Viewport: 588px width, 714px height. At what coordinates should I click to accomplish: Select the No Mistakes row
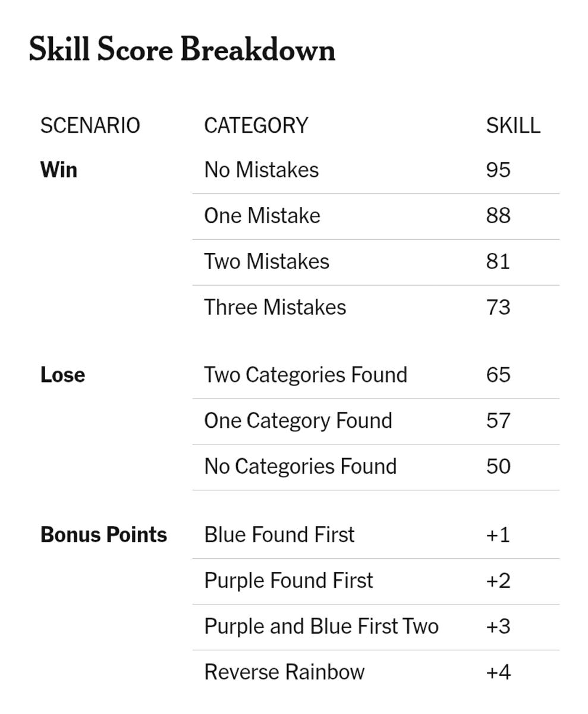point(376,170)
